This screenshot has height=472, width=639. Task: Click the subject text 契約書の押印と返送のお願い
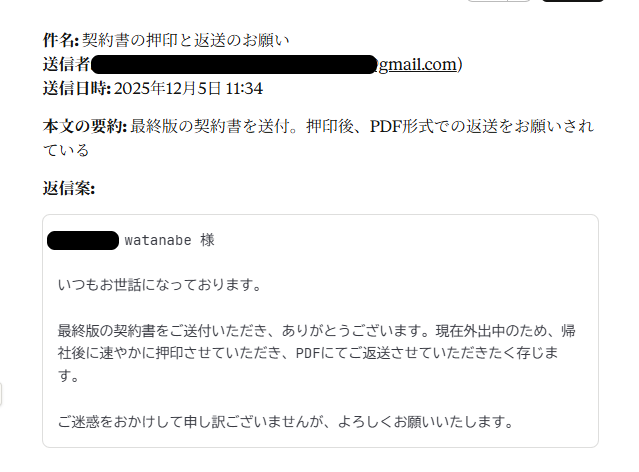[x=186, y=40]
